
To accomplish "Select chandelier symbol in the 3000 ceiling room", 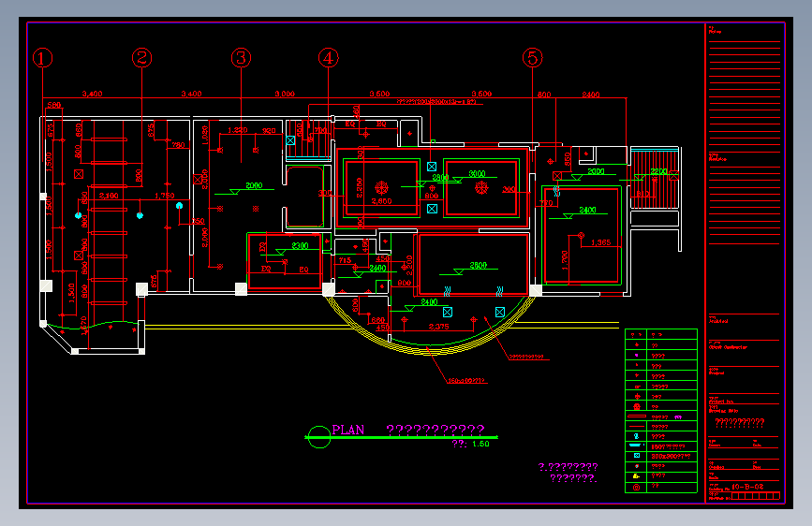I will click(x=481, y=187).
